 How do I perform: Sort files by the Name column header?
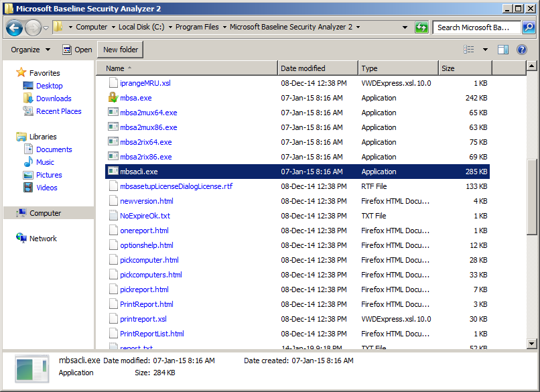(x=187, y=68)
